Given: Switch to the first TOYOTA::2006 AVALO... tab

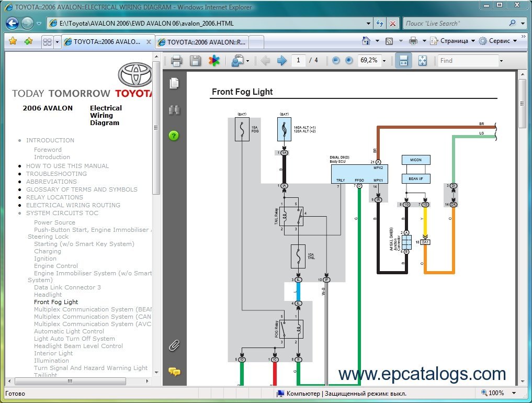Looking at the screenshot, I should 107,42.
